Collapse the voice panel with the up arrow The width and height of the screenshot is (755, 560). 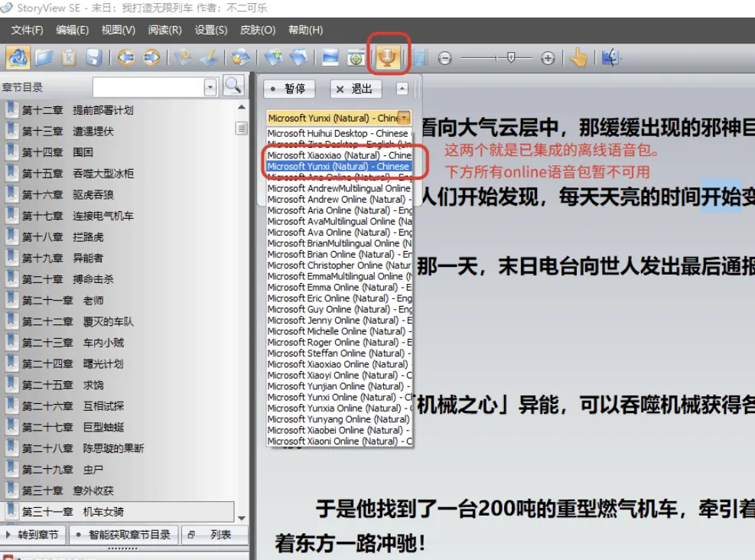coord(402,88)
